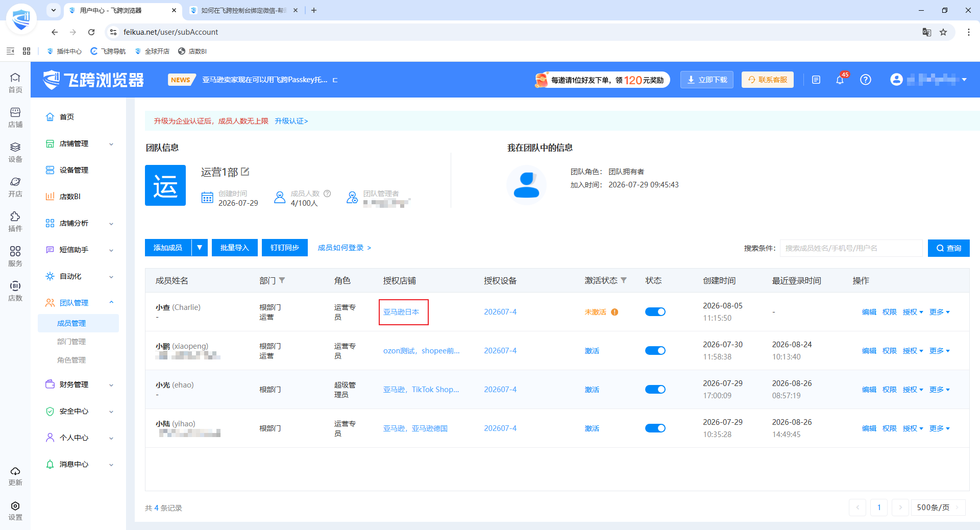Click the 批量导入 button
This screenshot has height=530, width=980.
coord(235,248)
